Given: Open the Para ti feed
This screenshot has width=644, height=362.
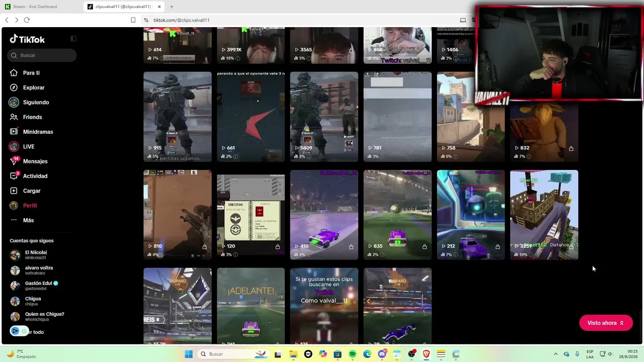Looking at the screenshot, I should click(x=31, y=73).
